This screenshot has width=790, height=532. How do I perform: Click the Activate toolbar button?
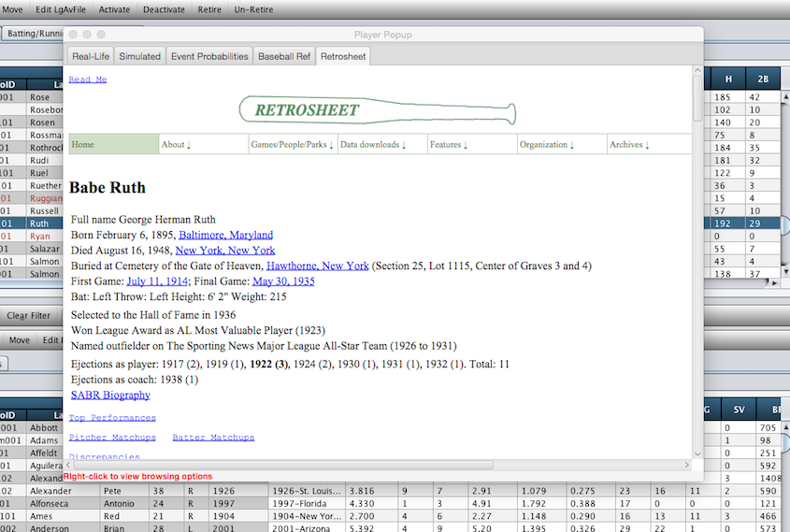coord(114,9)
